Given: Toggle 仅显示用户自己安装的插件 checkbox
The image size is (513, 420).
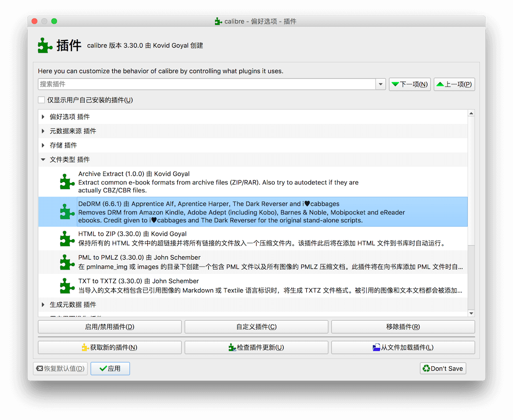Looking at the screenshot, I should [x=41, y=100].
